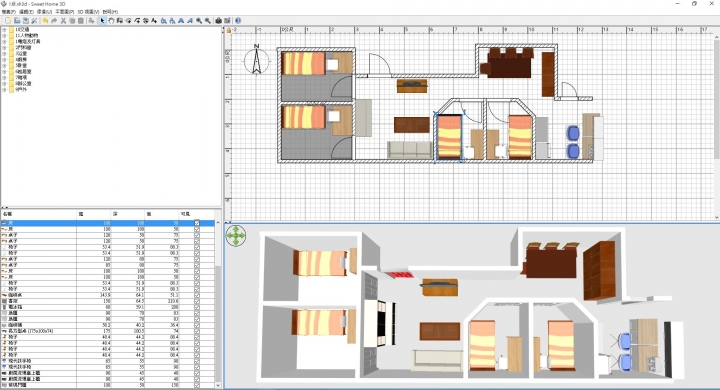Click the Paste clipboard icon
720x390 pixels.
coord(81,21)
